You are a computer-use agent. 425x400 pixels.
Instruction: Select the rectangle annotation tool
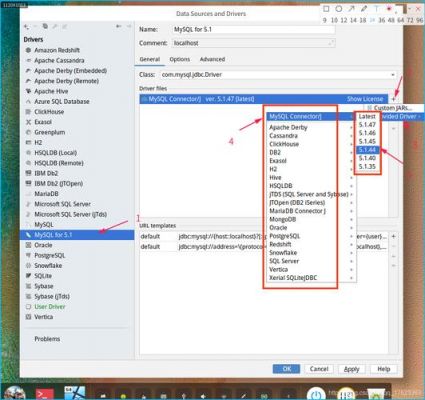click(x=327, y=9)
